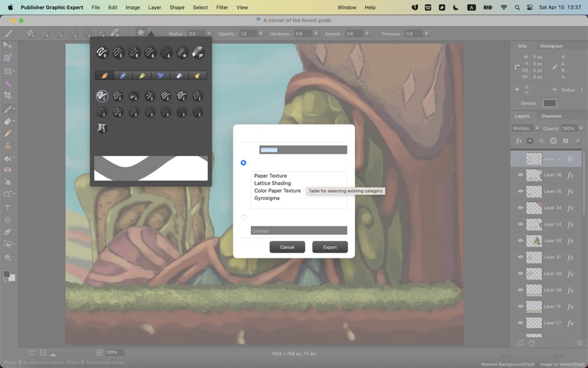Toggle visibility of Layer 33

tap(521, 224)
